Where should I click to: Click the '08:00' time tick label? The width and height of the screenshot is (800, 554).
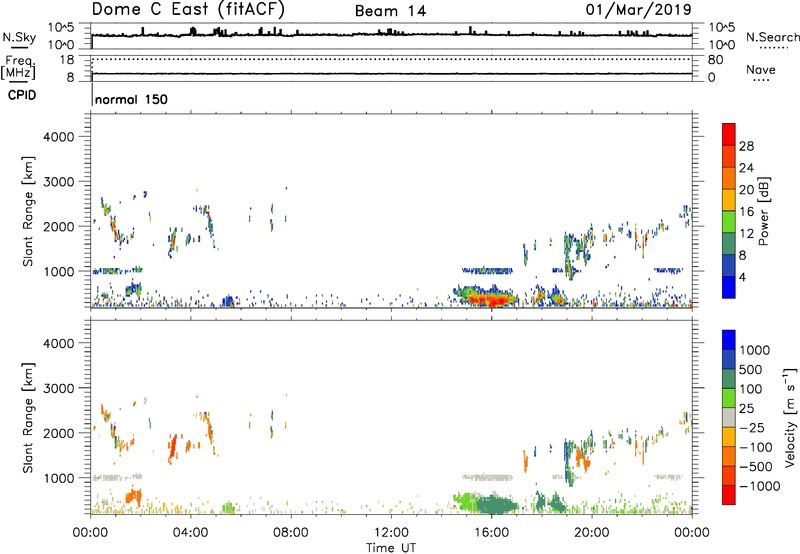click(291, 533)
